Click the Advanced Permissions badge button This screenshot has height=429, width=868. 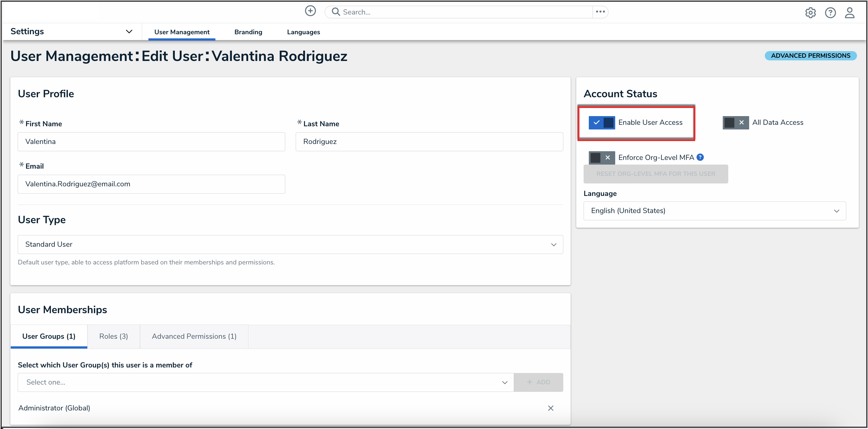click(x=810, y=56)
